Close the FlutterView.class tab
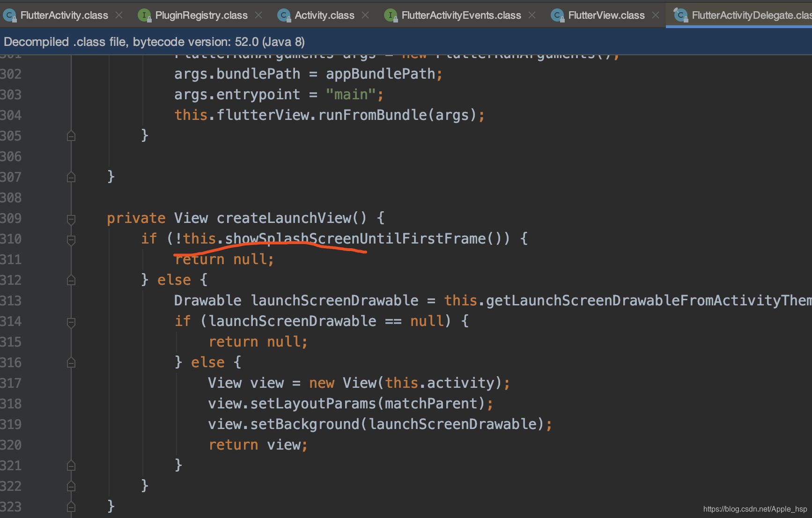Image resolution: width=812 pixels, height=518 pixels. [656, 15]
